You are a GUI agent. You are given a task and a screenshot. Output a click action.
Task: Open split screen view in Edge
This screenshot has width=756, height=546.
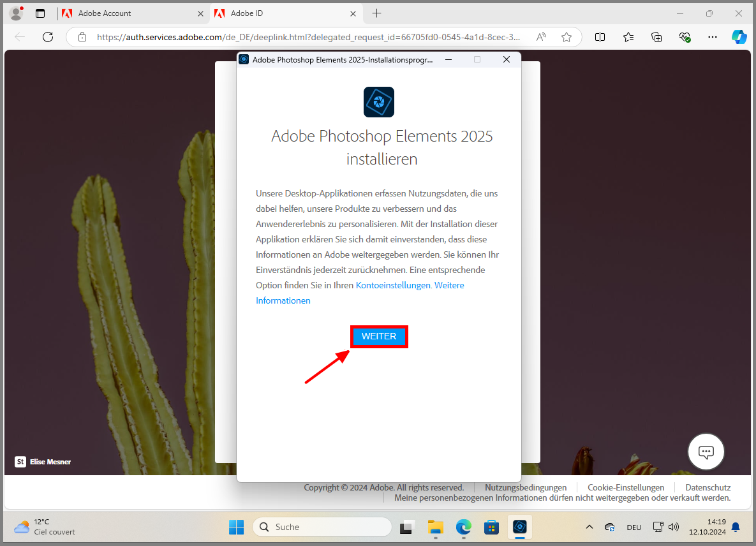(600, 37)
